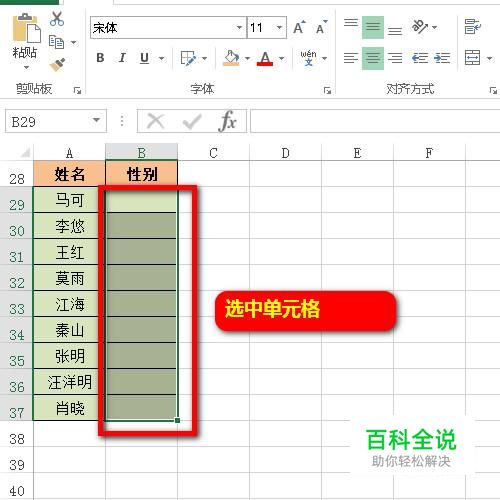
Task: Select row 38 header
Action: tap(17, 434)
